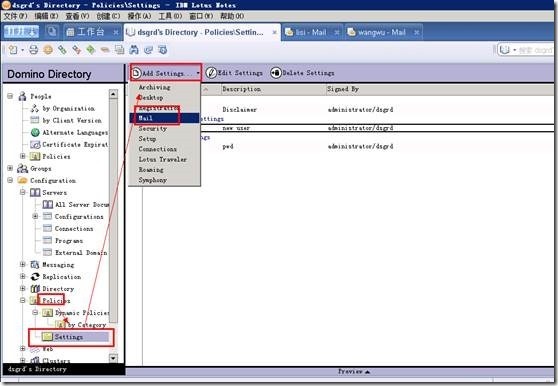Open the 帮助(H) menu
Viewport: 558px width, 386px height.
[x=232, y=16]
